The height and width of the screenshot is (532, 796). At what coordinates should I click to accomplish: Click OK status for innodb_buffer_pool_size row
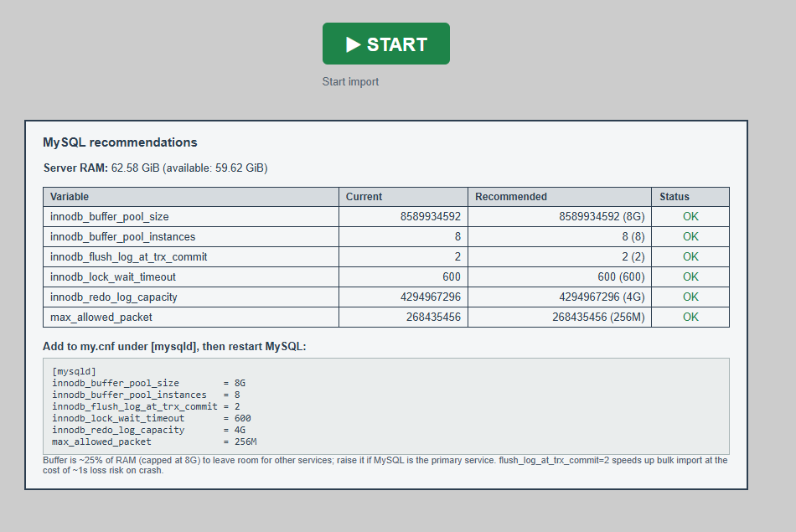(x=690, y=217)
